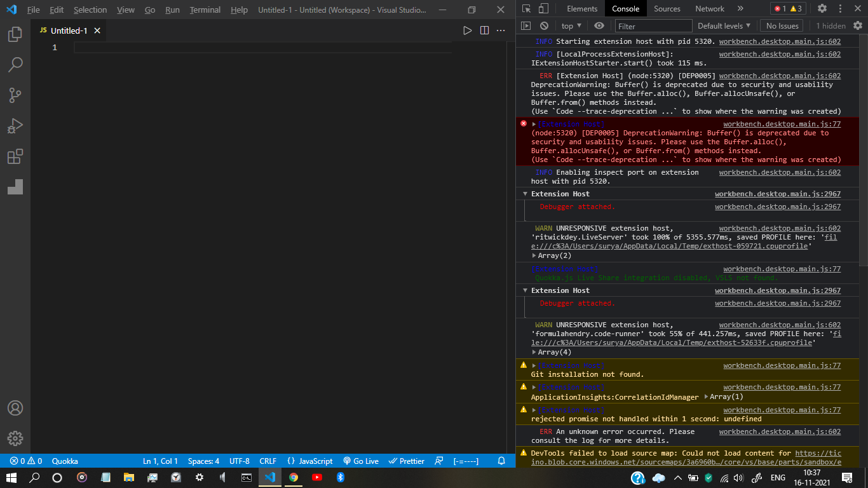Open the Extensions view

pyautogui.click(x=15, y=156)
